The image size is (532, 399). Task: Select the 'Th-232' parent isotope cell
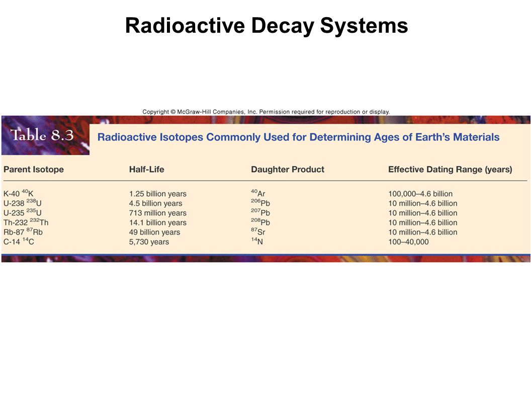click(26, 222)
